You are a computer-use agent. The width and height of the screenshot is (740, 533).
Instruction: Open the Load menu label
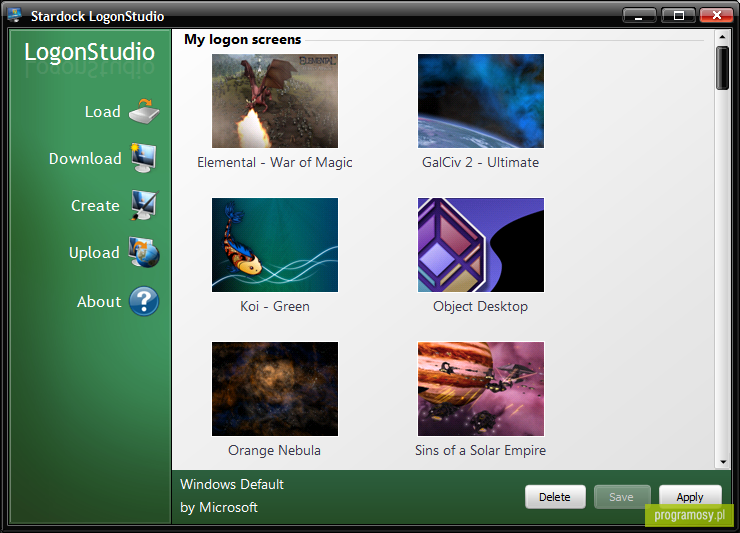pos(102,112)
